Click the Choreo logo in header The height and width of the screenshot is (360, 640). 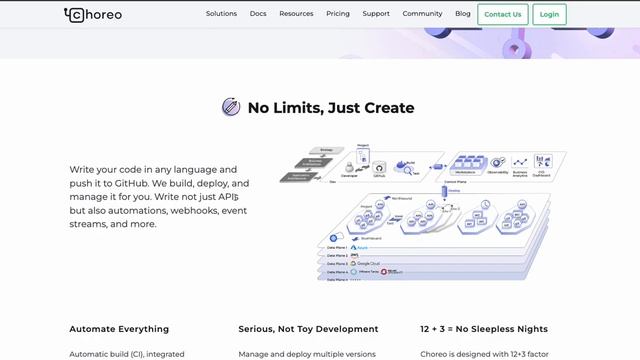(93, 15)
